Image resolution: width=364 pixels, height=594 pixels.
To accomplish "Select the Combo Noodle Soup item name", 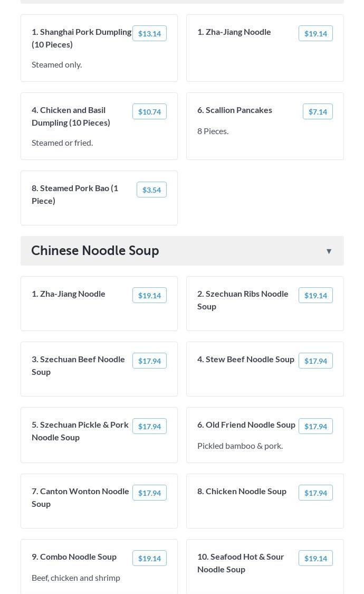I will click(74, 557).
